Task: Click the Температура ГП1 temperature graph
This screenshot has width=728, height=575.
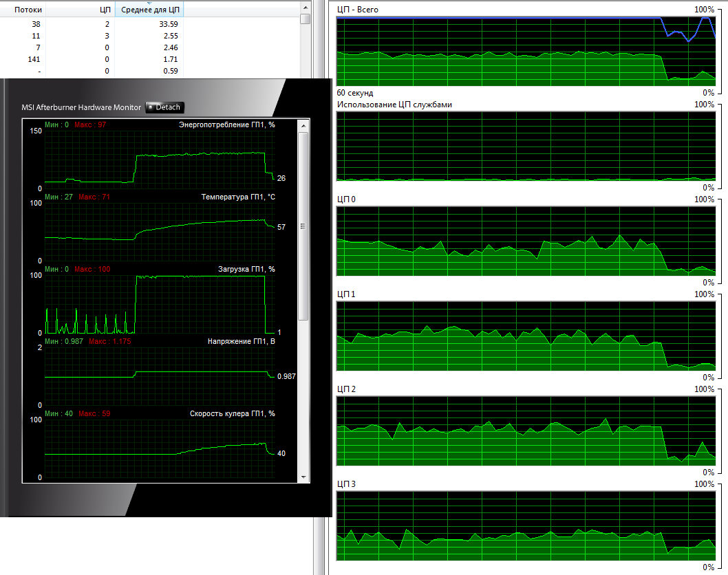Action: tap(159, 232)
